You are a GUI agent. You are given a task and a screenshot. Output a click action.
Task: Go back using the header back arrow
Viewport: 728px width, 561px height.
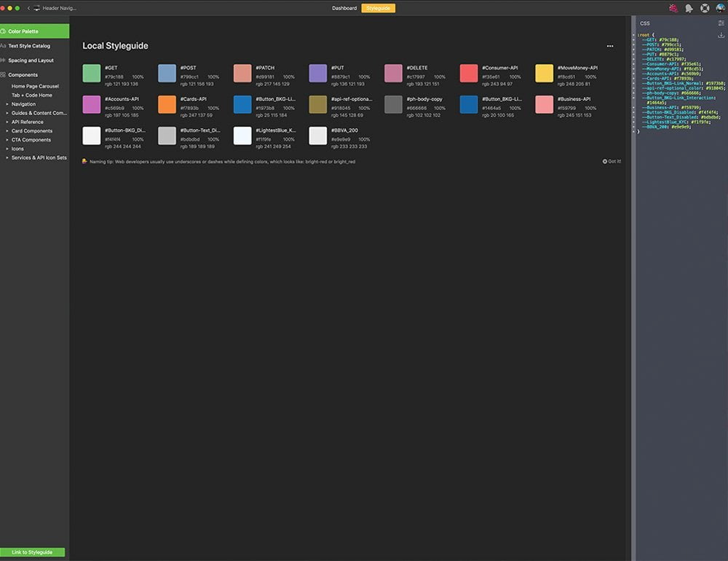point(28,8)
